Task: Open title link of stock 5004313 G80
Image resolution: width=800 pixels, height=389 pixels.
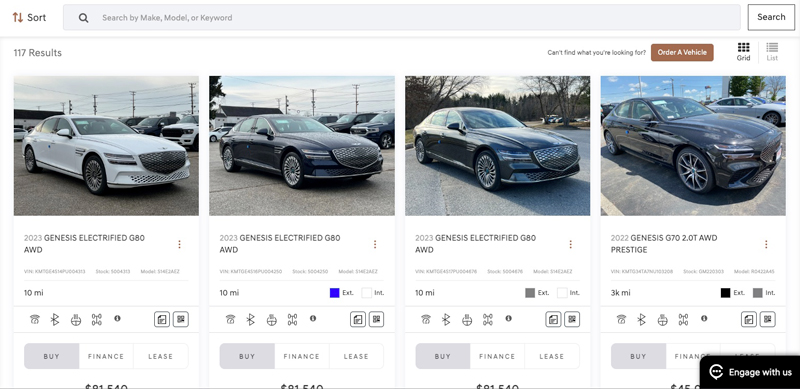Action: (x=84, y=244)
